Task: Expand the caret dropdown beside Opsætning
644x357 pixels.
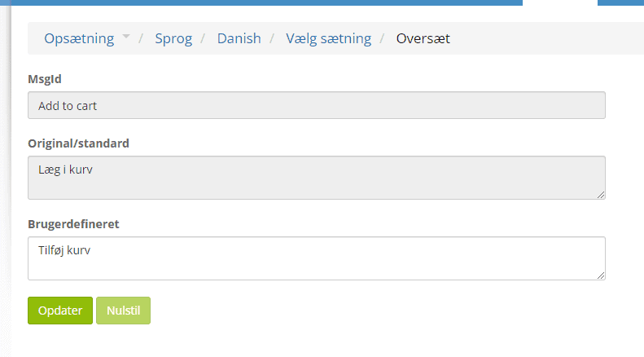Action: [x=126, y=36]
